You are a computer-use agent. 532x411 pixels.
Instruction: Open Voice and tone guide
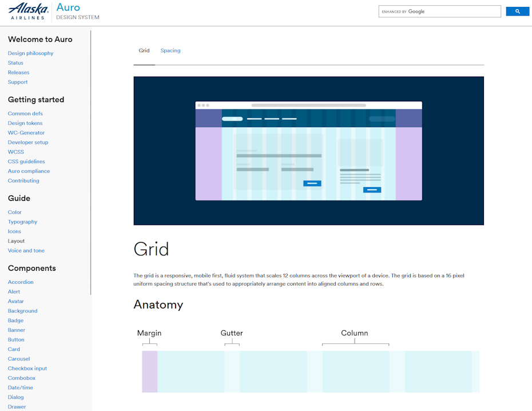(26, 251)
